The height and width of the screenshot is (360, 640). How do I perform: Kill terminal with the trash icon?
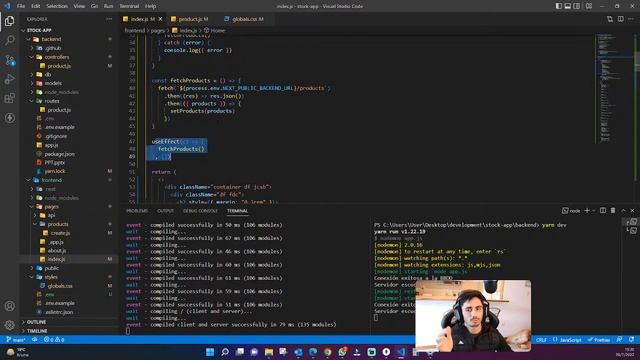tap(613, 211)
